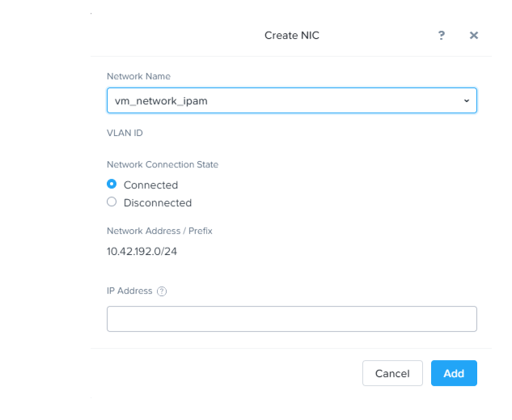Click the VLAN ID label
This screenshot has width=512, height=420.
tap(125, 133)
